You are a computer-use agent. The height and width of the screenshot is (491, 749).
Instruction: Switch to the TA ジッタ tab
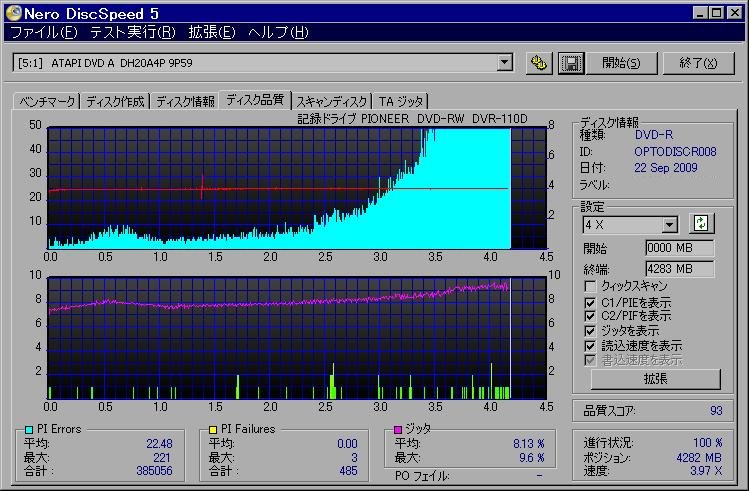400,101
